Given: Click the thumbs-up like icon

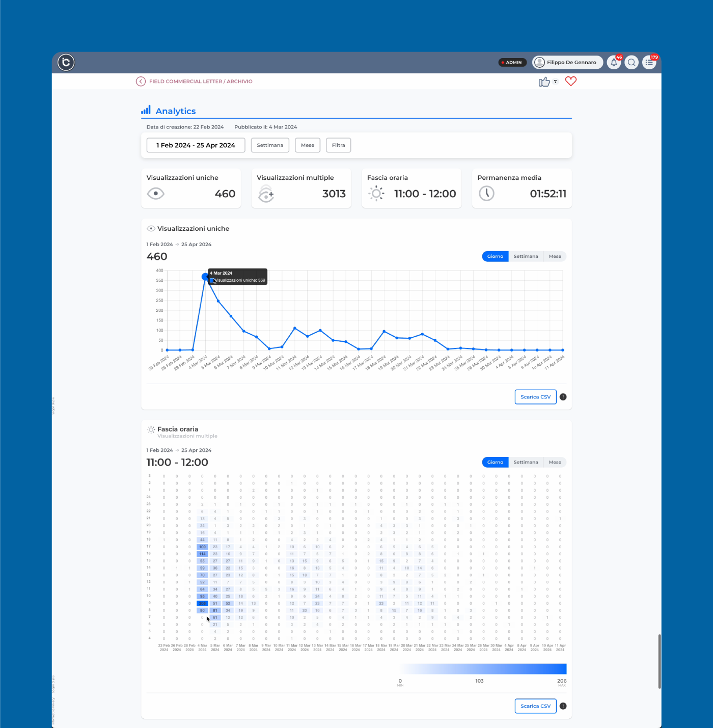Looking at the screenshot, I should pyautogui.click(x=544, y=82).
